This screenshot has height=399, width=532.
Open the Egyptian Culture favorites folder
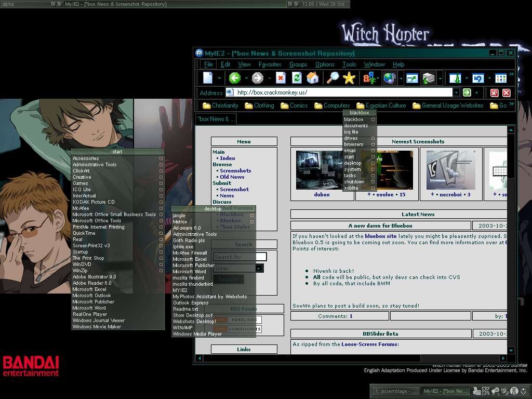tap(381, 105)
